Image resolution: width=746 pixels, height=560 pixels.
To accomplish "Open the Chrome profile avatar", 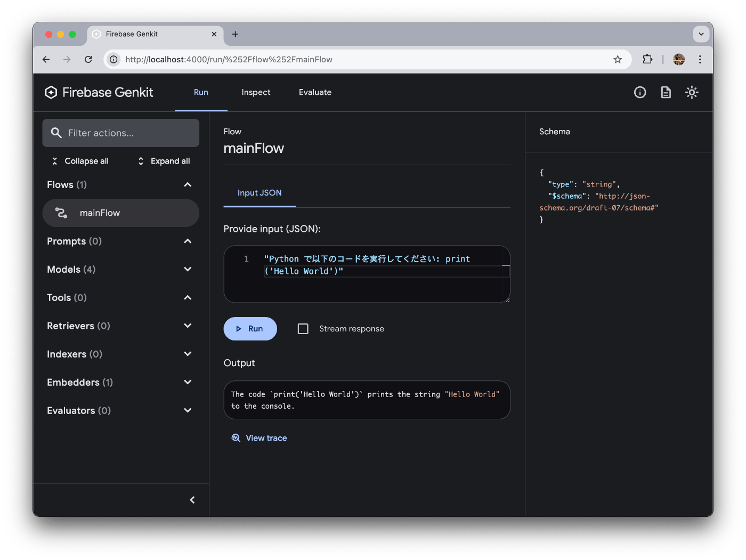I will pyautogui.click(x=679, y=60).
